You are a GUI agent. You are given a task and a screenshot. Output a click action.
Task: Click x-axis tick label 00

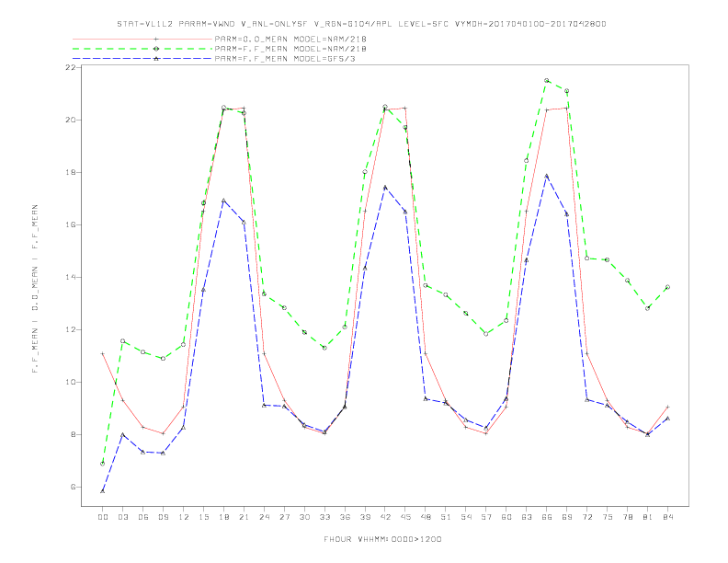coord(103,517)
